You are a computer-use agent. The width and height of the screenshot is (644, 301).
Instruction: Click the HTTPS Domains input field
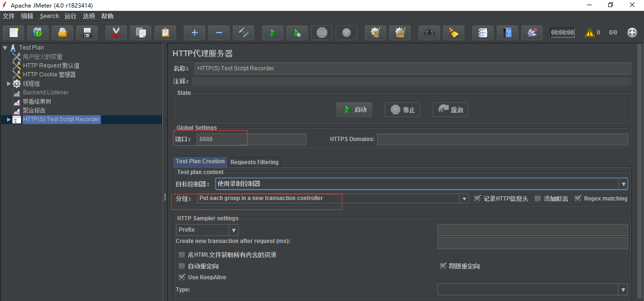click(x=503, y=139)
